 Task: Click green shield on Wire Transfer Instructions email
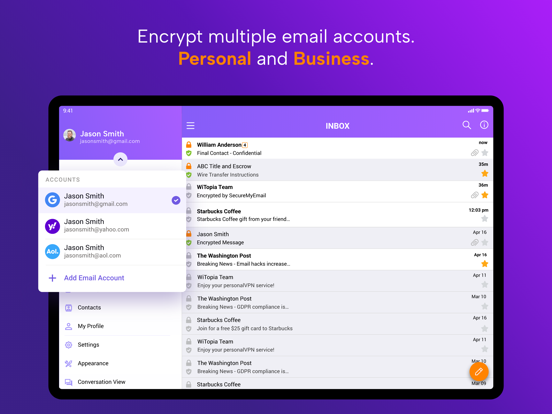pyautogui.click(x=189, y=175)
